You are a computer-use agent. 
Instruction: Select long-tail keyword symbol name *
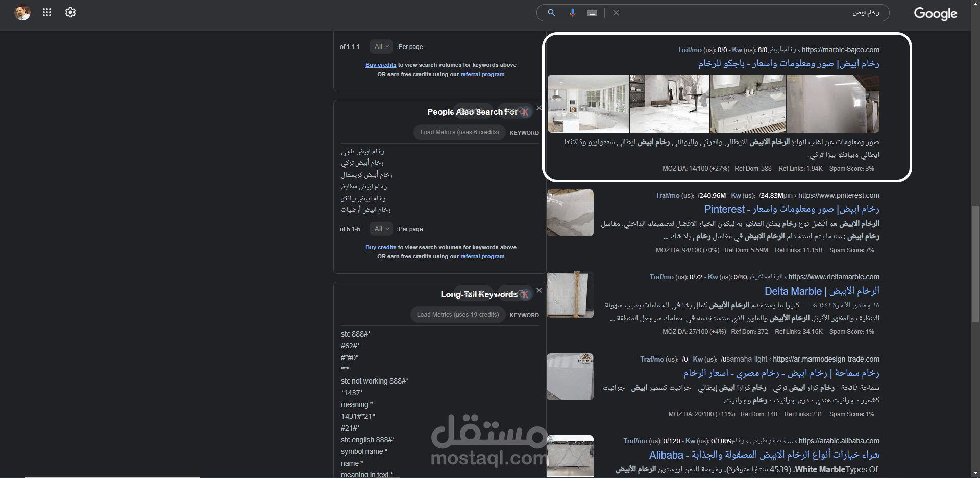[x=364, y=451]
